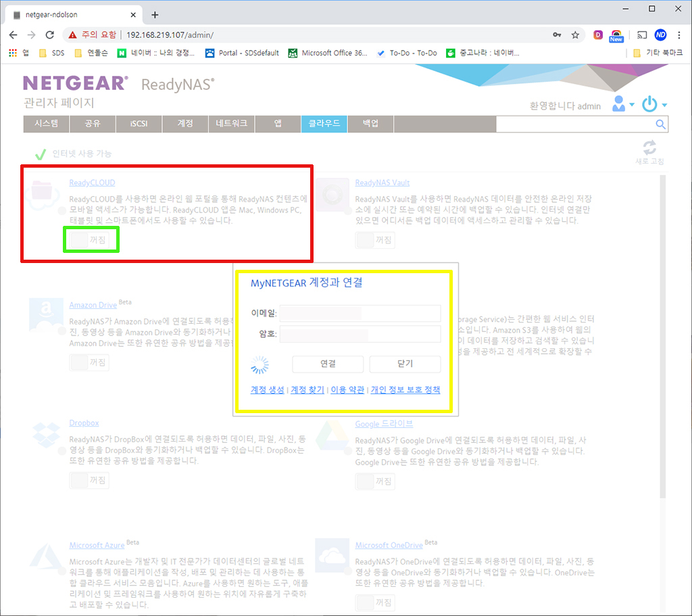Open the 앱 tab
692x616 pixels.
click(x=278, y=124)
